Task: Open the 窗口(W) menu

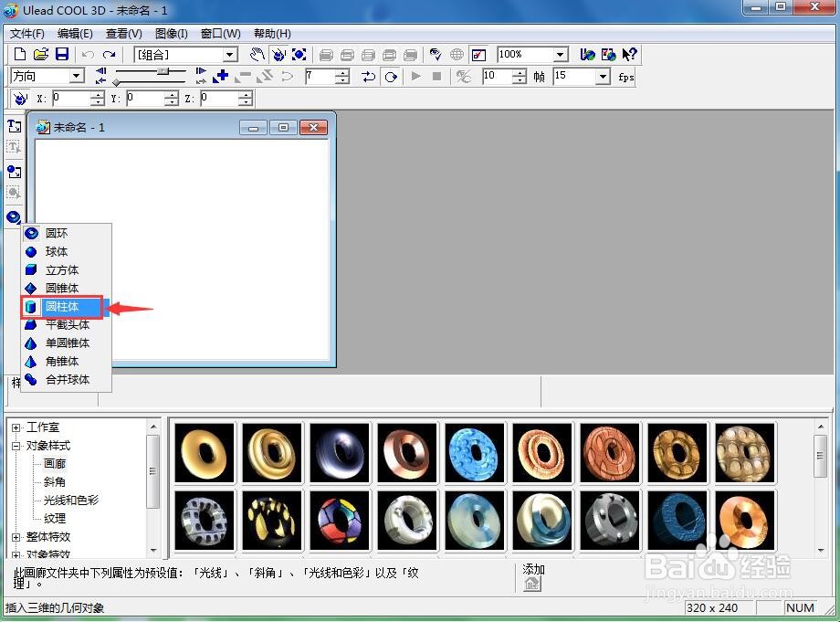Action: tap(220, 34)
